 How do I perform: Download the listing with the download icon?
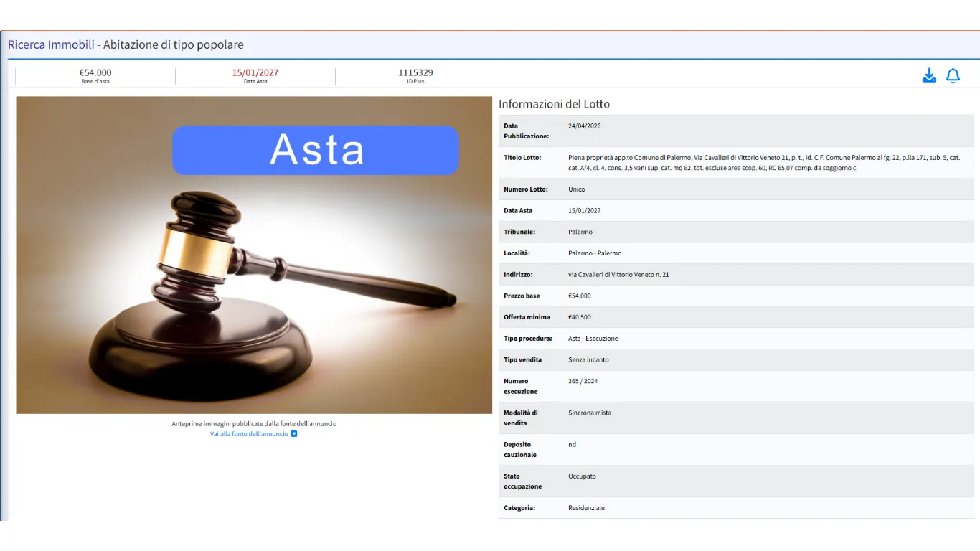pyautogui.click(x=929, y=75)
